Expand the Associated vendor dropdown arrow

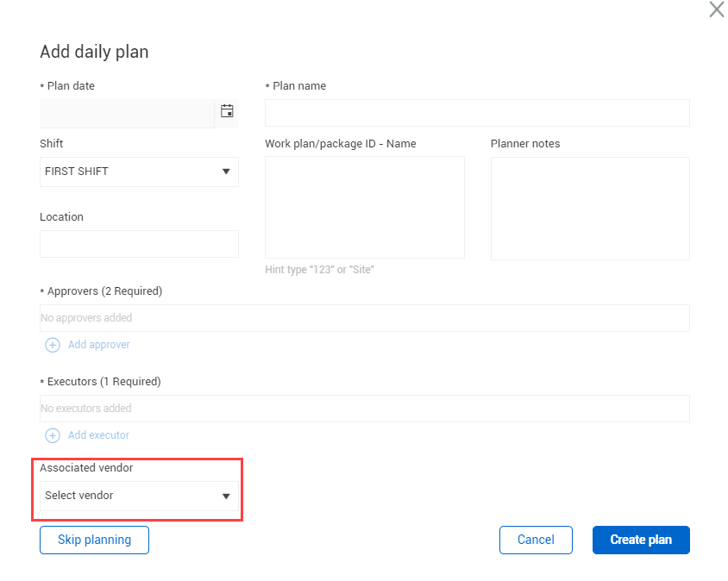(x=226, y=496)
